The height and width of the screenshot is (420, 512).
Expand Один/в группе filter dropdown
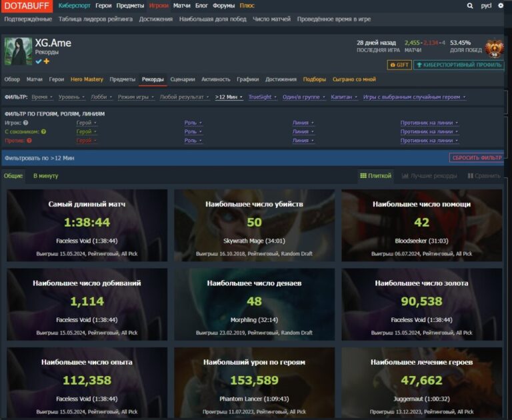(304, 97)
